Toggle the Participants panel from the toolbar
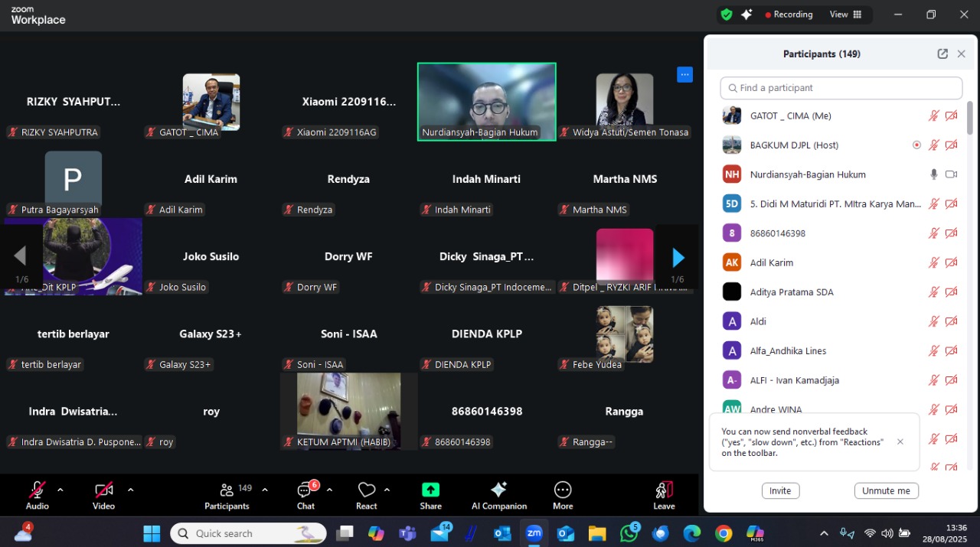 pyautogui.click(x=227, y=490)
